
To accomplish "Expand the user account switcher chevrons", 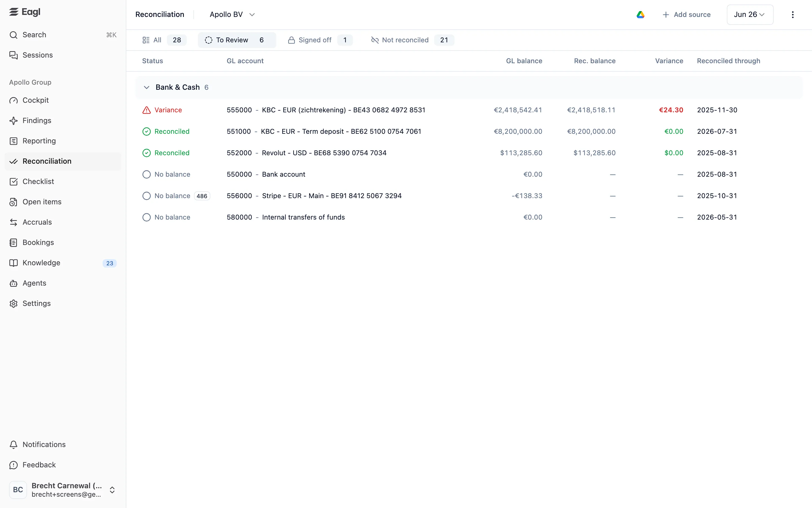I will pos(112,490).
